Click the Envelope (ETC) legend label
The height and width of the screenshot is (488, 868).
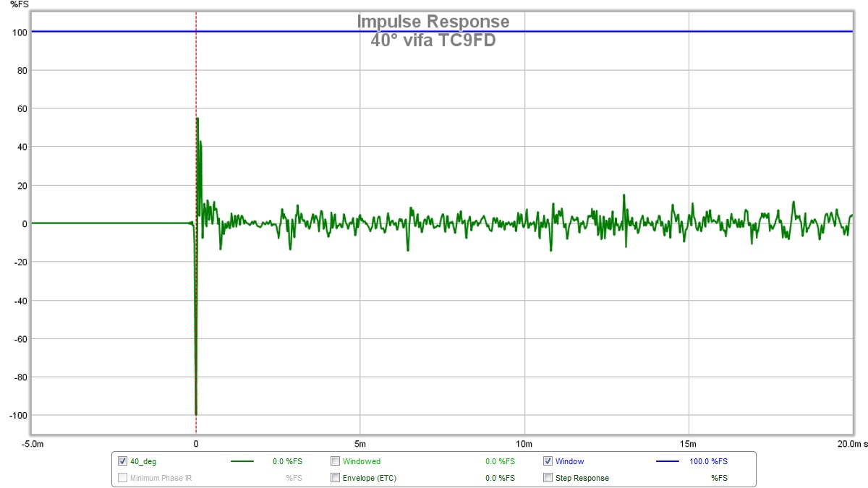(x=370, y=478)
